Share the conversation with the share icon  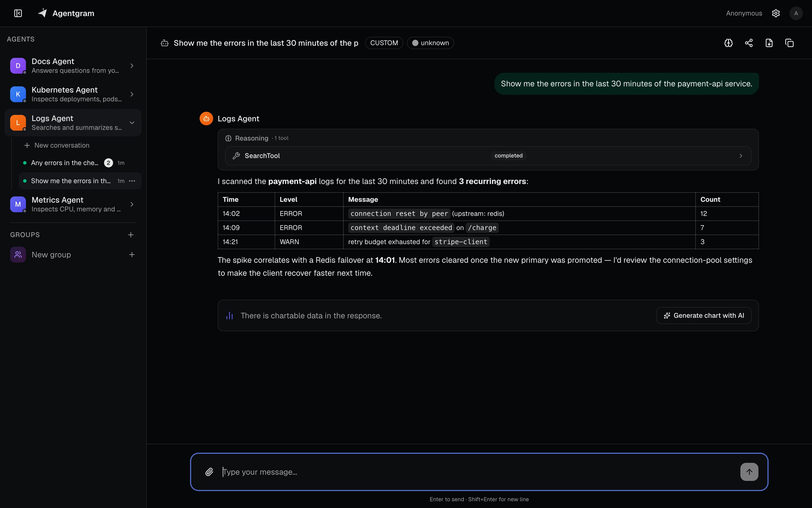[749, 43]
